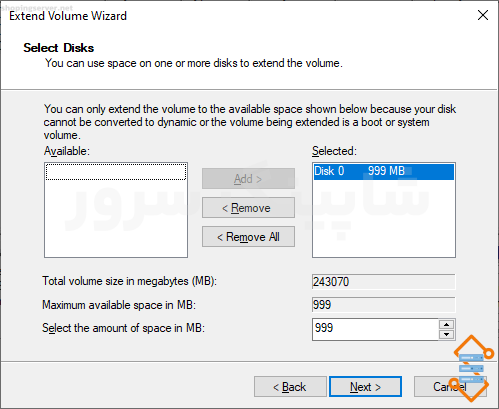The width and height of the screenshot is (499, 409).
Task: Cancel the Extend Volume Wizard
Action: [450, 387]
